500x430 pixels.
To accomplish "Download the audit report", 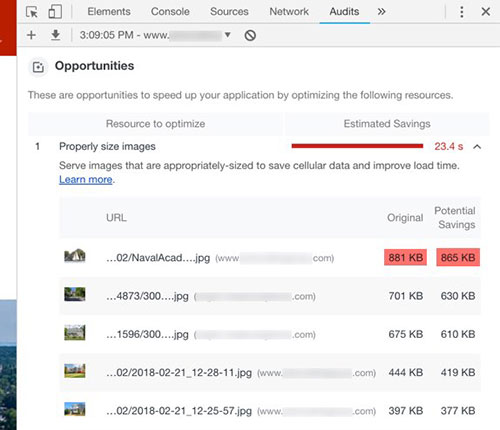I will coord(56,35).
